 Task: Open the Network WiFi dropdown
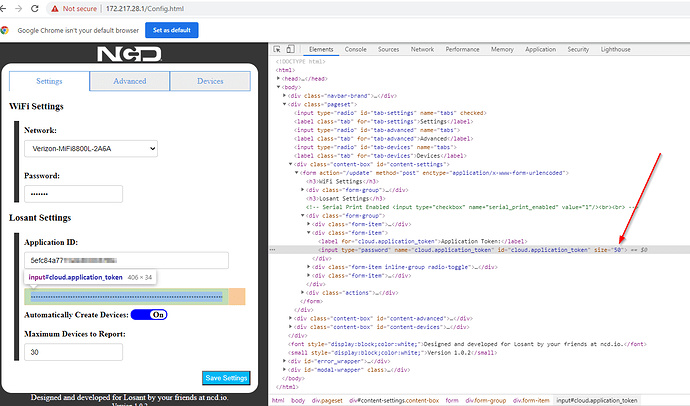coord(91,149)
